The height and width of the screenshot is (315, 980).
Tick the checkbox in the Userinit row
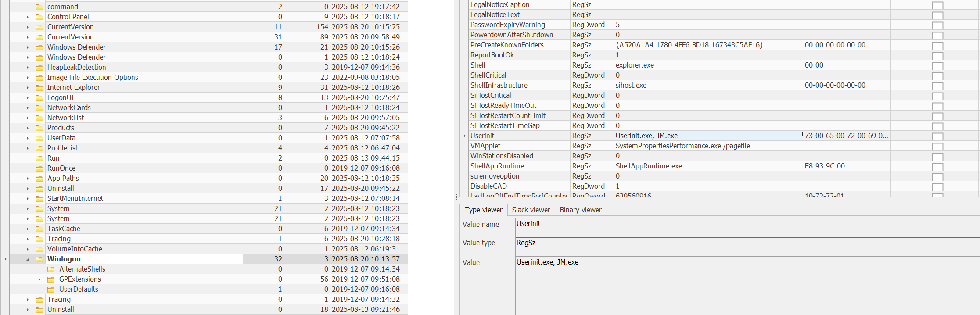(937, 136)
